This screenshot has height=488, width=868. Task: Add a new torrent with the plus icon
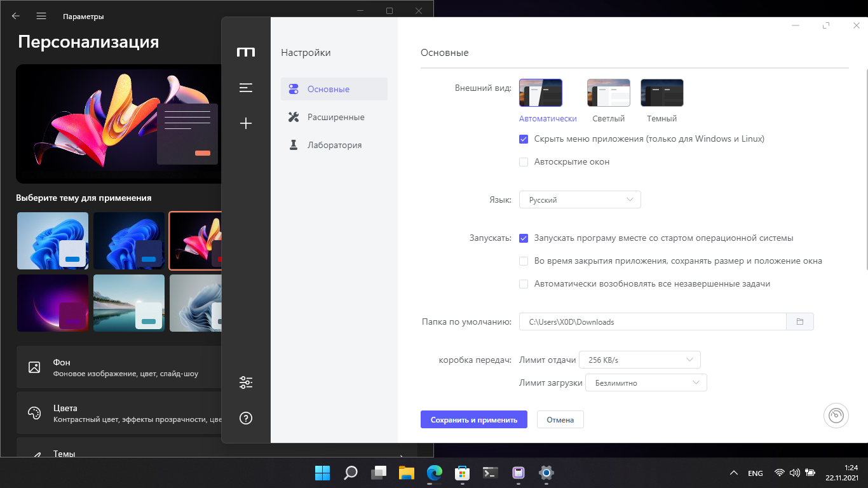tap(246, 123)
